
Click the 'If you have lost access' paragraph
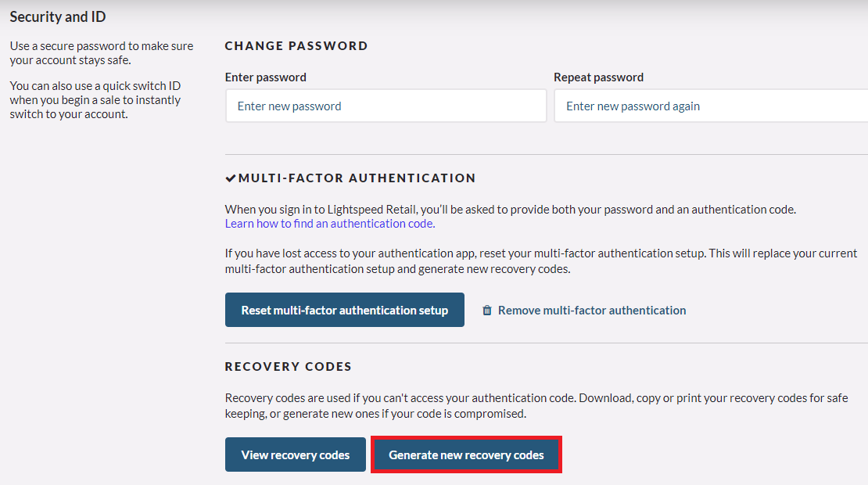click(x=541, y=260)
